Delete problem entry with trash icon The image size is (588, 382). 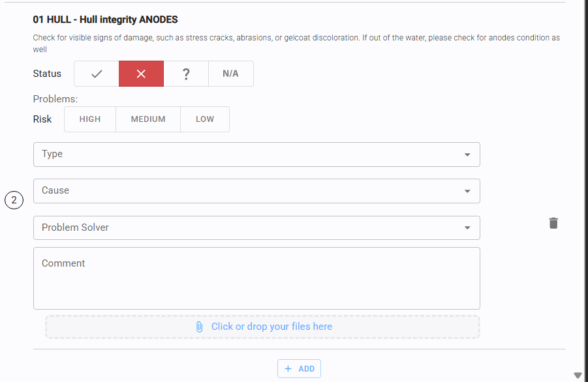(x=553, y=223)
